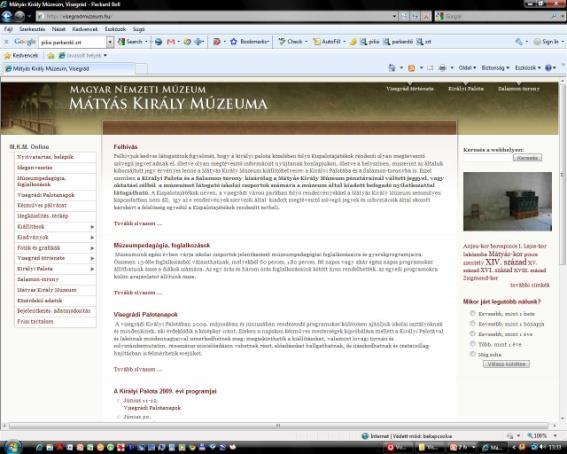The width and height of the screenshot is (567, 454).
Task: Select 'Még soha' poll option
Action: click(x=472, y=354)
